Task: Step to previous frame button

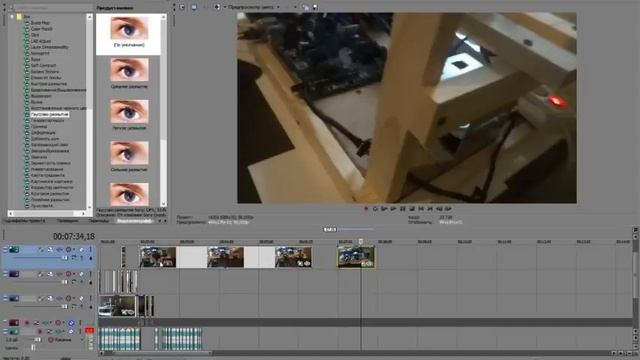Action: tap(439, 209)
